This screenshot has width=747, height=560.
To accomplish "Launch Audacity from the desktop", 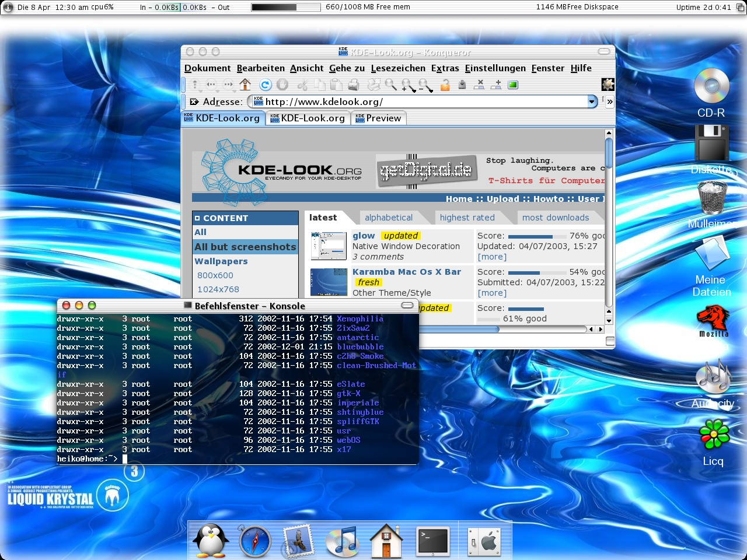I will click(713, 383).
